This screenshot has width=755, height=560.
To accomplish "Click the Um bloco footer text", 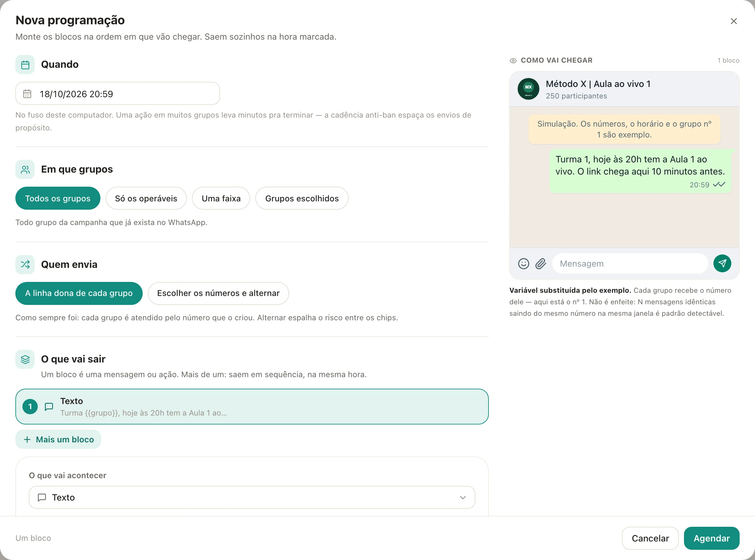I will pos(33,538).
